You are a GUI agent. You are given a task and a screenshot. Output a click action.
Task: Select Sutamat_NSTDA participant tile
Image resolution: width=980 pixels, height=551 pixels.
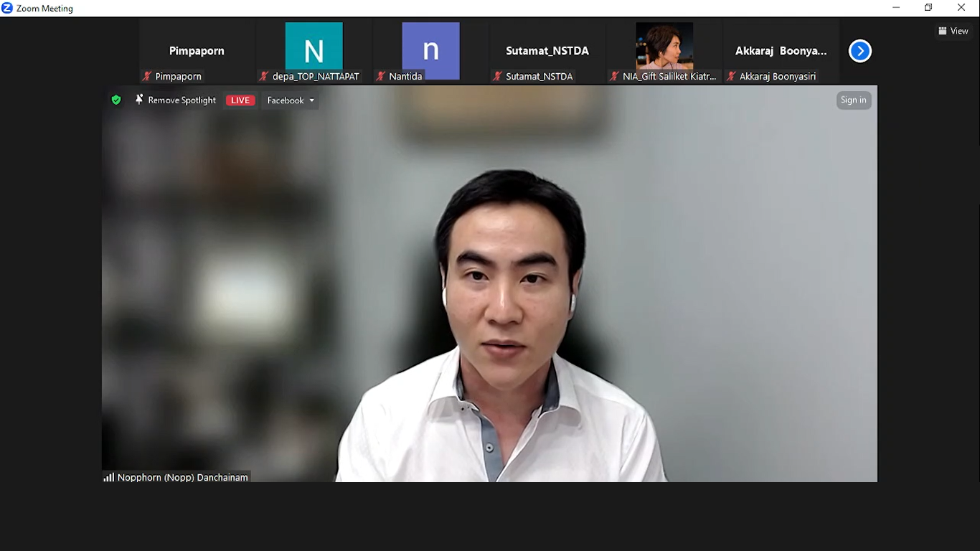click(547, 51)
